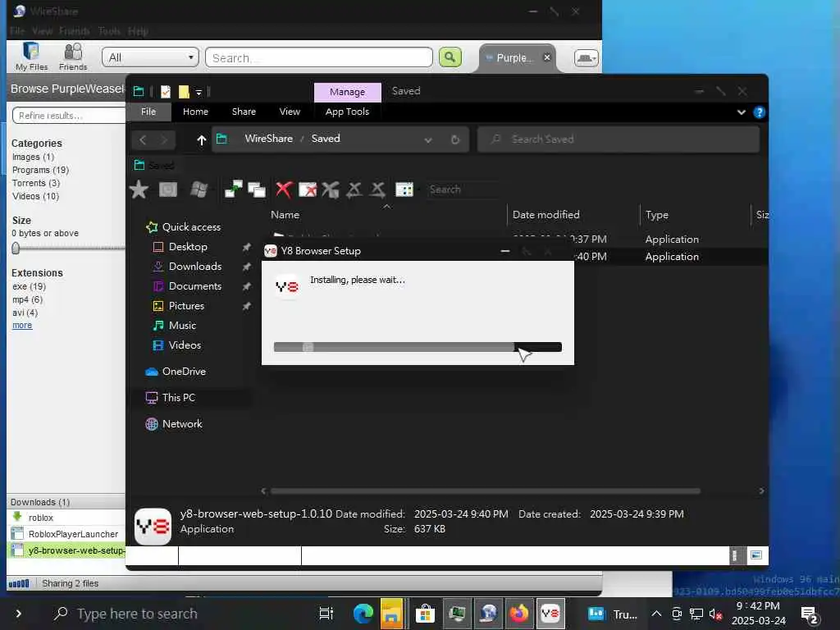The image size is (840, 630).
Task: Open Microsoft Edge from taskbar
Action: click(363, 614)
